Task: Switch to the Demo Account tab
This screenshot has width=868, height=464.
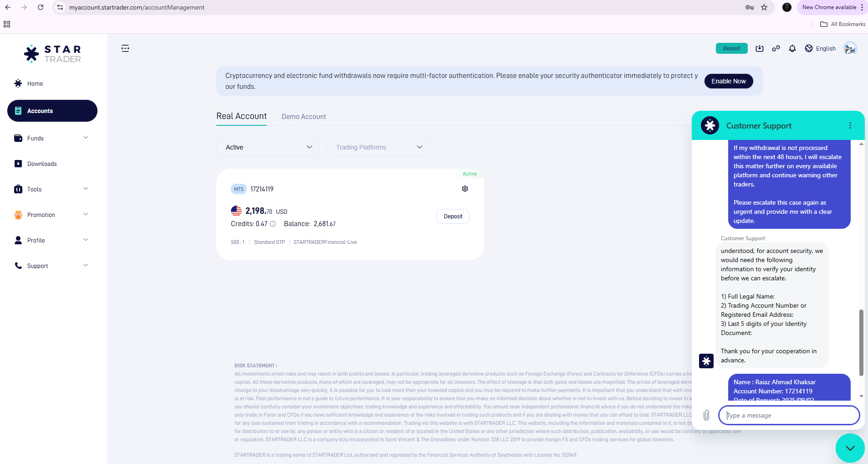Action: pos(304,117)
